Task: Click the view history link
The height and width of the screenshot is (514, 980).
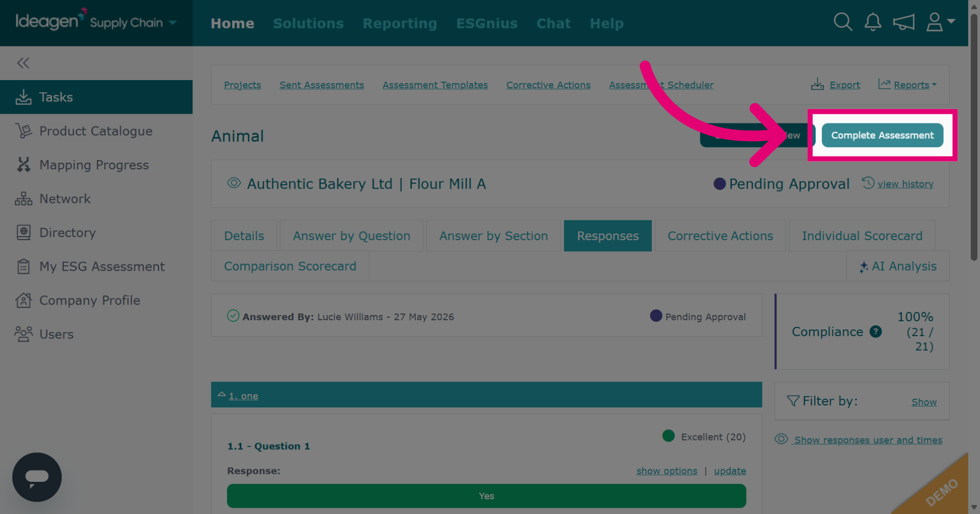Action: click(x=905, y=184)
